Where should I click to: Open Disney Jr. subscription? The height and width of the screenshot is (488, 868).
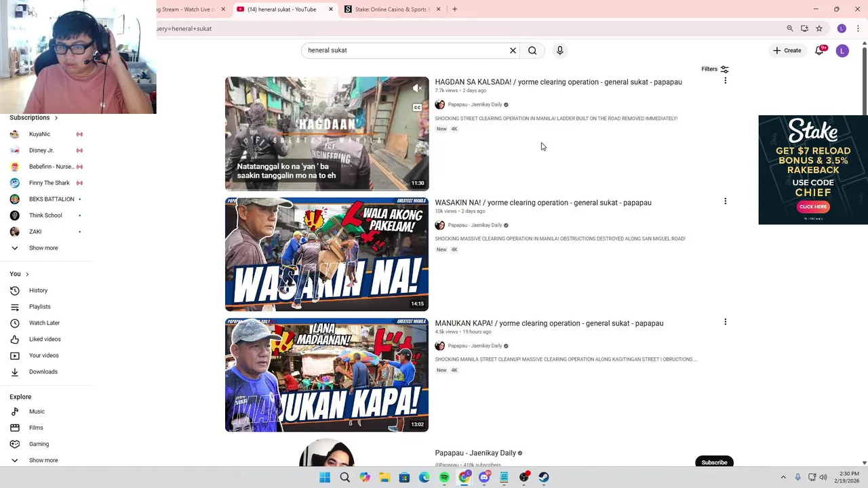(46, 150)
